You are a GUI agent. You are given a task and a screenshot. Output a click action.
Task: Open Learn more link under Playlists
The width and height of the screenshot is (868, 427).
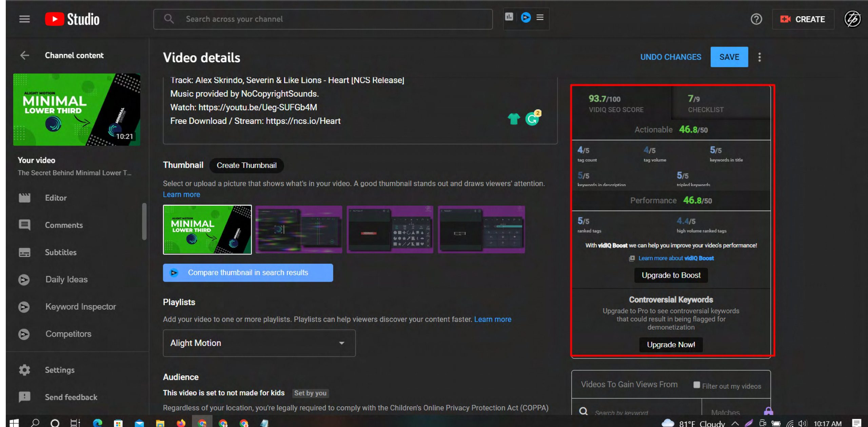click(493, 319)
